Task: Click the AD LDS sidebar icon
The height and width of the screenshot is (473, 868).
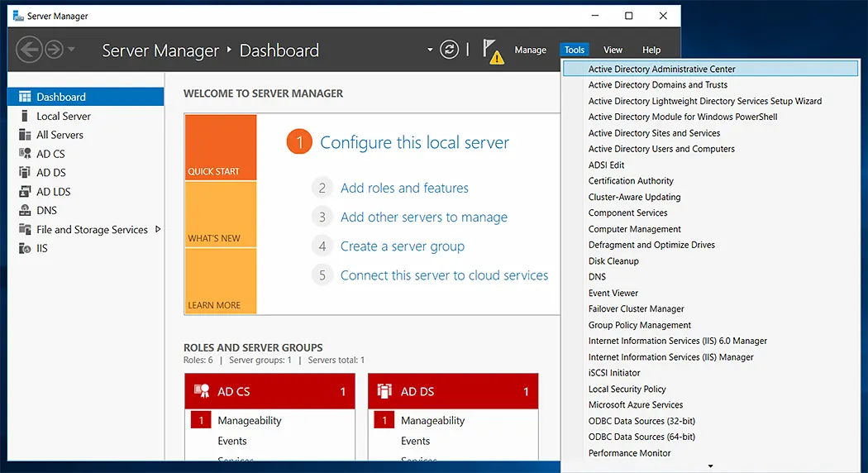Action: 25,192
